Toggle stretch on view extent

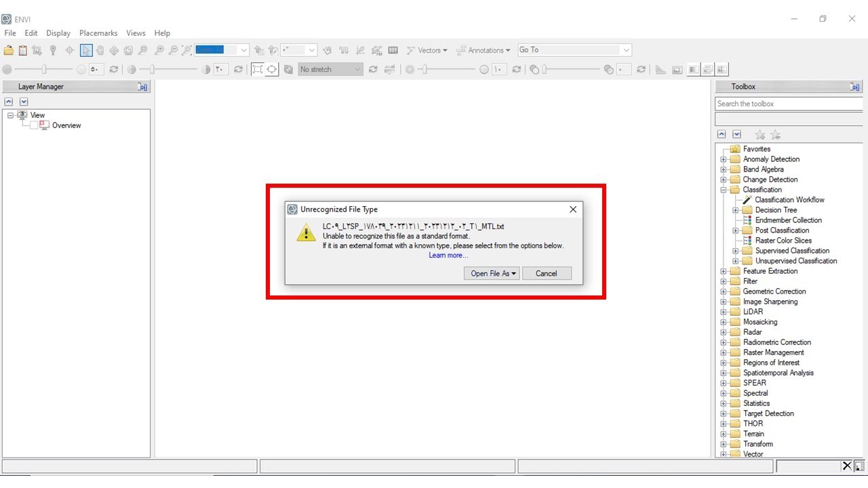click(272, 69)
